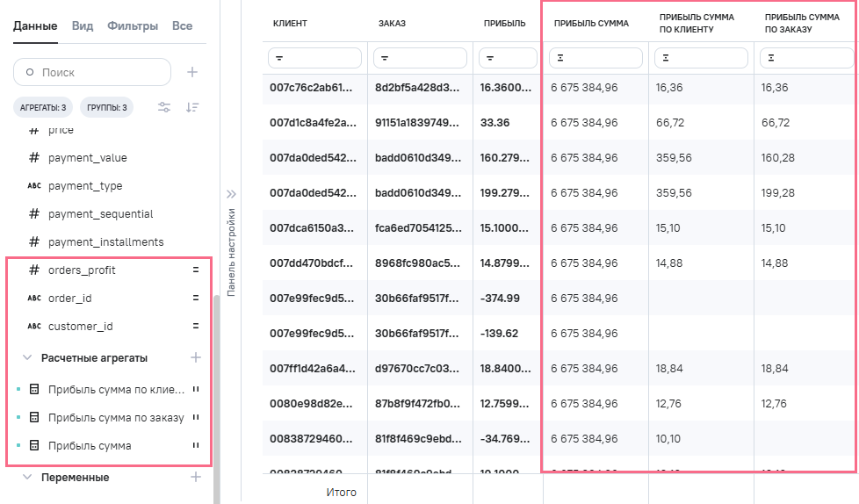Open the settings sliders icon near group chips
The height and width of the screenshot is (504, 859).
coord(164,107)
